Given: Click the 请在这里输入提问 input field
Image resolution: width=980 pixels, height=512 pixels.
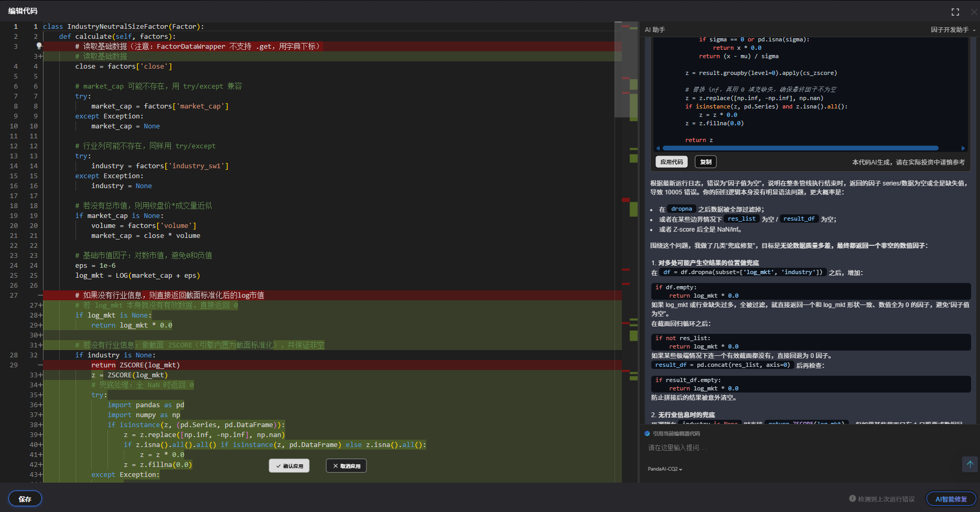Looking at the screenshot, I should [x=802, y=448].
